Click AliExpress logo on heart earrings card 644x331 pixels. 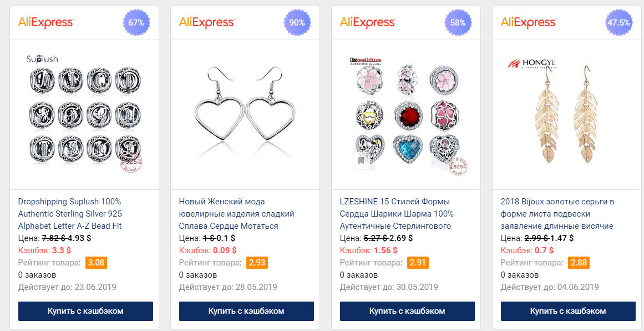tap(206, 22)
